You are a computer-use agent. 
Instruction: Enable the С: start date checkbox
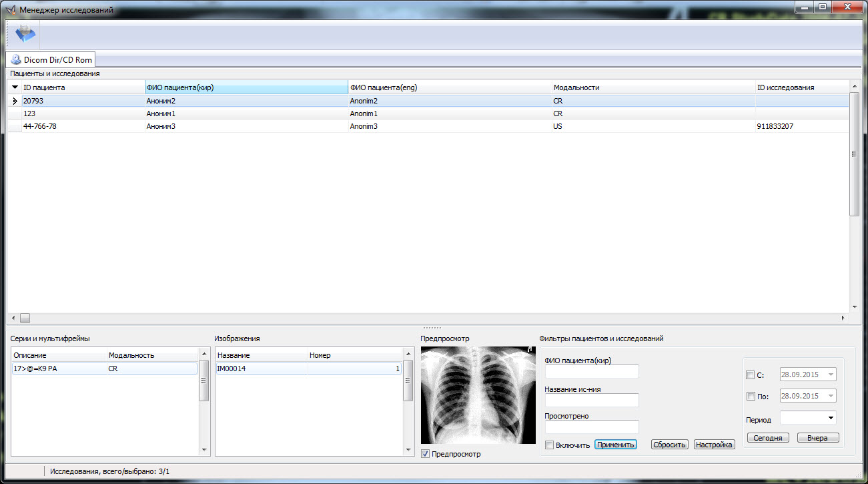(x=751, y=375)
